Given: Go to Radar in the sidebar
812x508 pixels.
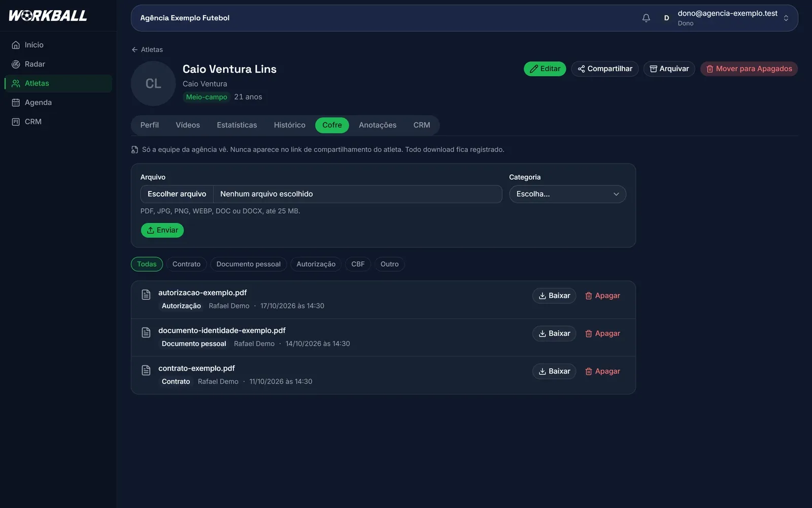Looking at the screenshot, I should tap(58, 64).
